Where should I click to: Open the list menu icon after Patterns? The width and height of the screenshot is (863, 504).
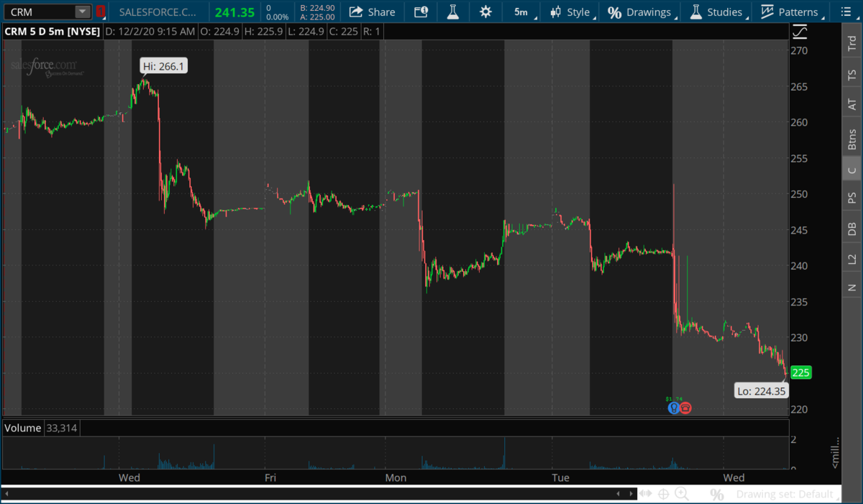coord(846,12)
